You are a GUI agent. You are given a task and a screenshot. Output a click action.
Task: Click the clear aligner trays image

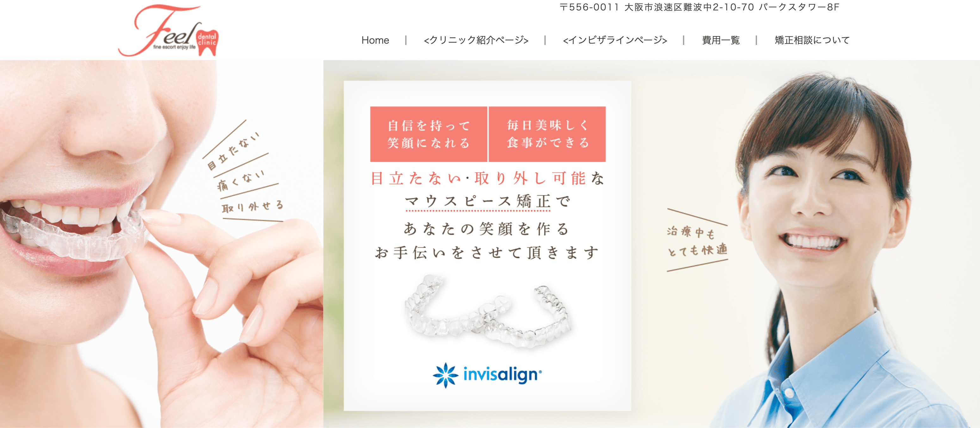(x=488, y=311)
